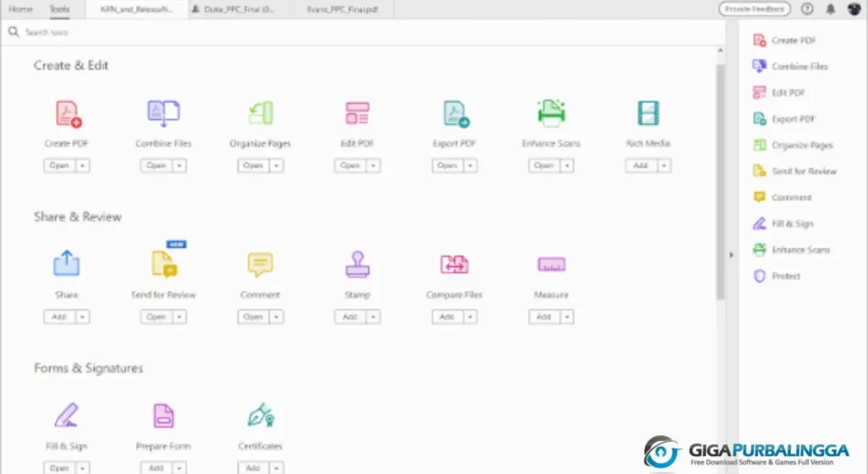Click Add button under Compare Files
Image resolution: width=868 pixels, height=474 pixels.
pyautogui.click(x=448, y=317)
